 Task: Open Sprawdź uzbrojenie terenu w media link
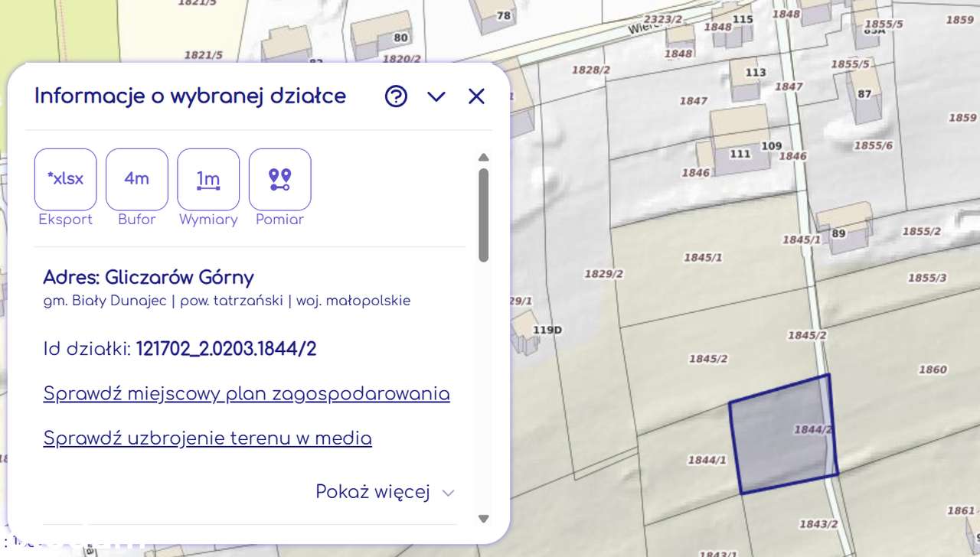click(207, 438)
